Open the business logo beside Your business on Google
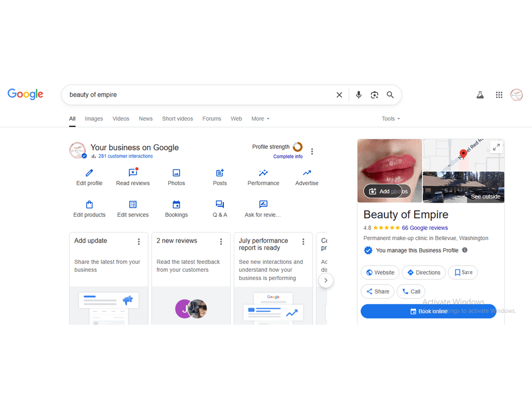The image size is (532, 399). [77, 150]
